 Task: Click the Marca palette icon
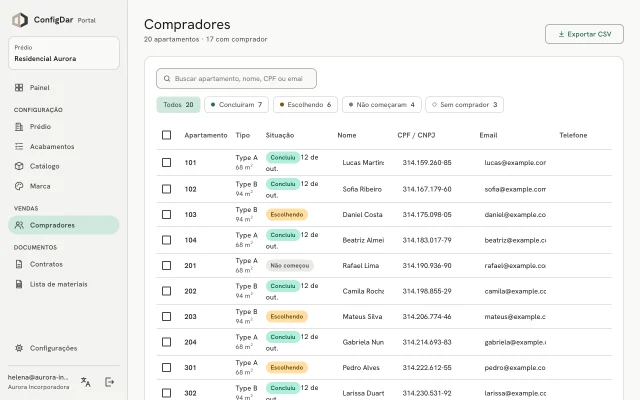(x=19, y=186)
